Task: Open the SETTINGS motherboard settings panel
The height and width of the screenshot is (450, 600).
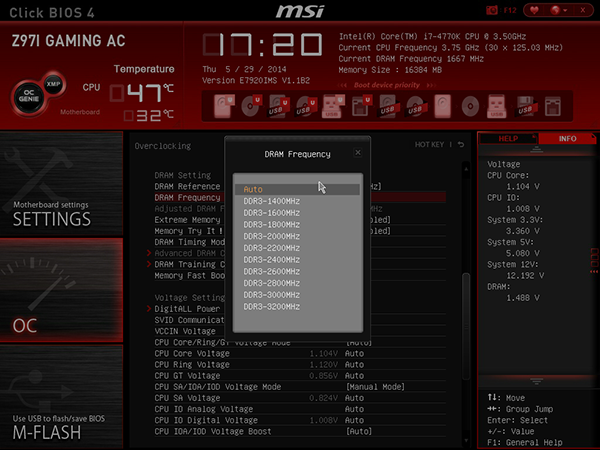Action: 61,184
